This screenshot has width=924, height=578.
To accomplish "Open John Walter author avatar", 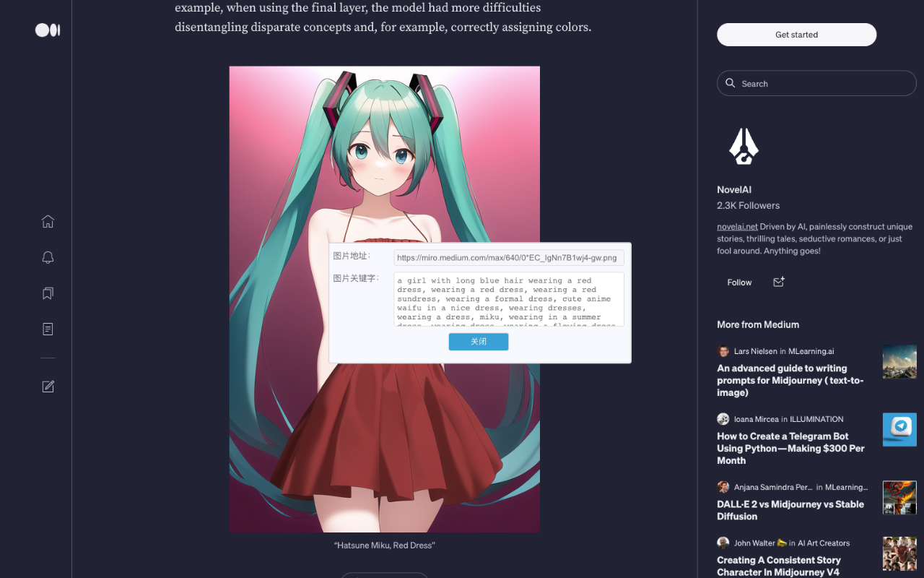I will [723, 543].
